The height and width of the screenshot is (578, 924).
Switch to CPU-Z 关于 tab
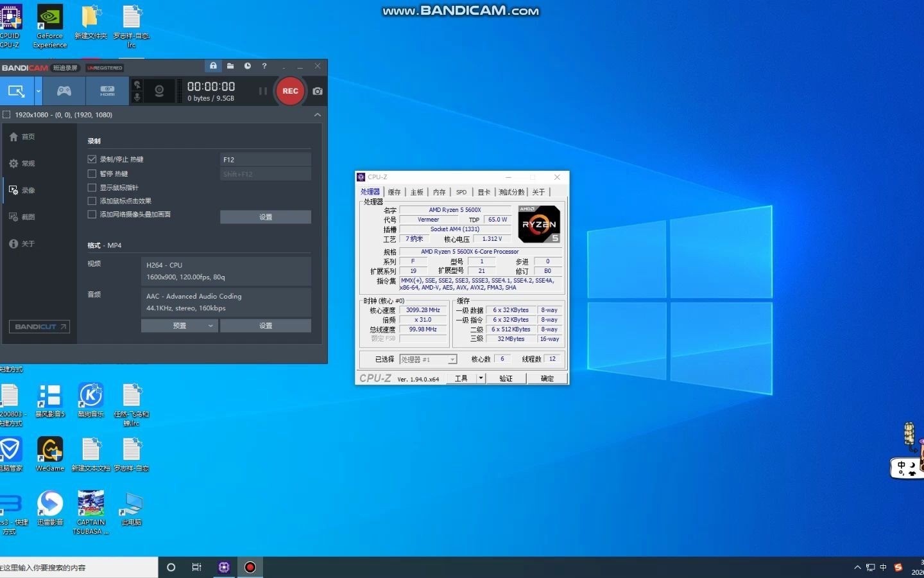tap(538, 192)
